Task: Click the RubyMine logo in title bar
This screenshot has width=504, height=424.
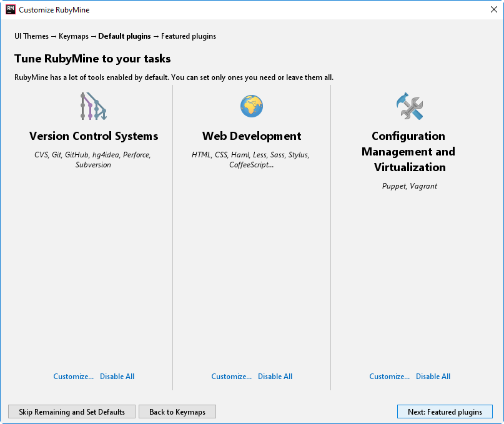Action: [11, 9]
